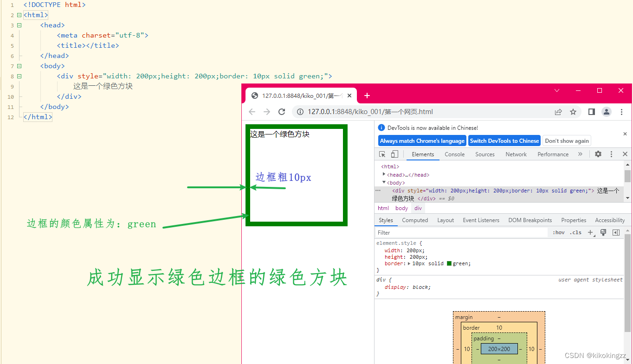
Task: Switch to the Console tab
Action: [454, 154]
